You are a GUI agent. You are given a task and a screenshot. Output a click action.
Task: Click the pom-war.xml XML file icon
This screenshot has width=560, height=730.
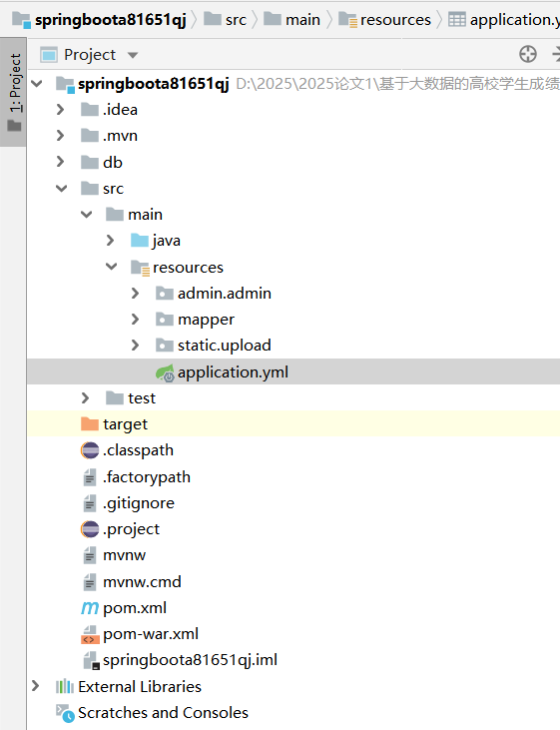point(90,634)
